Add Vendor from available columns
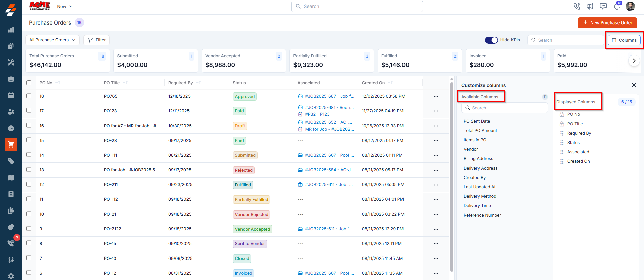This screenshot has width=644, height=280. (x=471, y=149)
